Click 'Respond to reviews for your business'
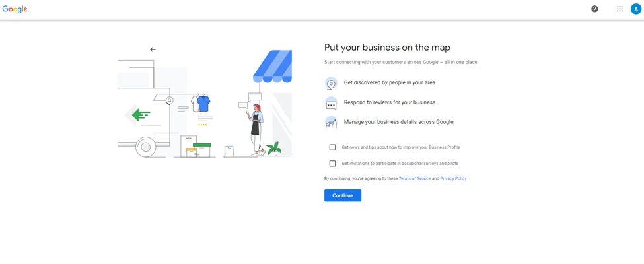This screenshot has width=644, height=264. [x=389, y=102]
